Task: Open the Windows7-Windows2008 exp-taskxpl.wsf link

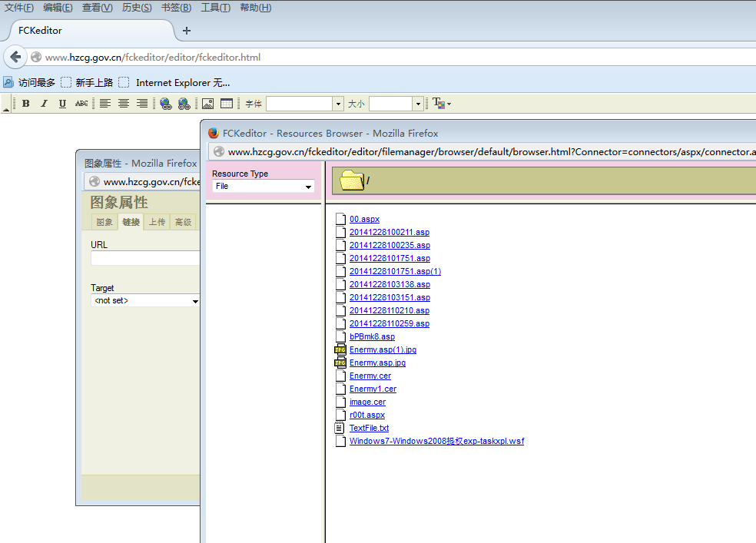Action: pyautogui.click(x=437, y=441)
